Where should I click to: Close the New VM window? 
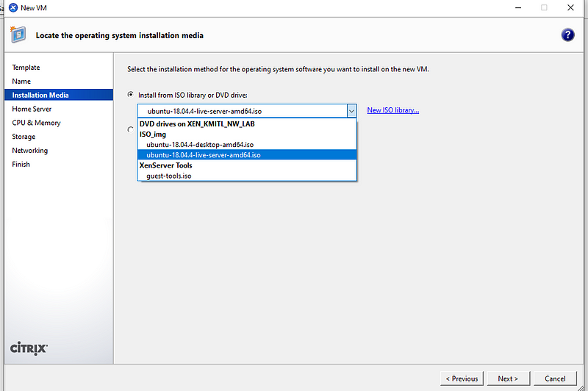click(570, 7)
